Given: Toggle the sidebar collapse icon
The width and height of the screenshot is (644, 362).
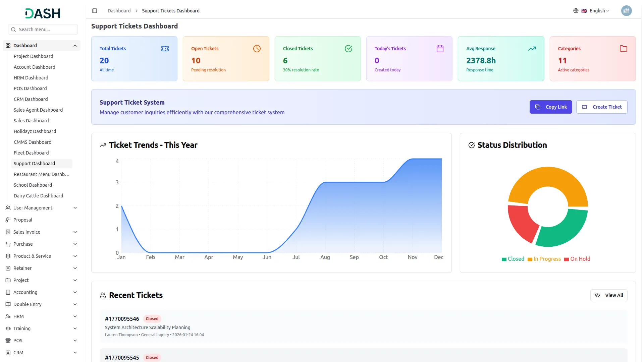Looking at the screenshot, I should click(95, 11).
